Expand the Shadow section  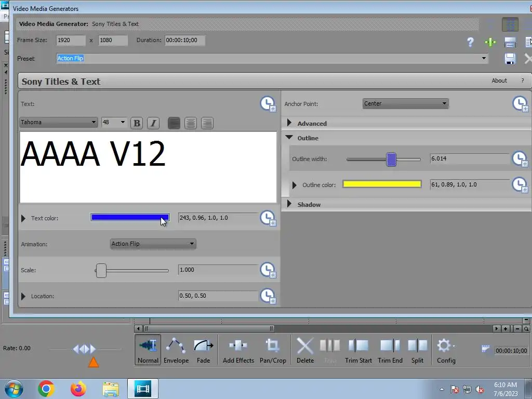(x=289, y=204)
